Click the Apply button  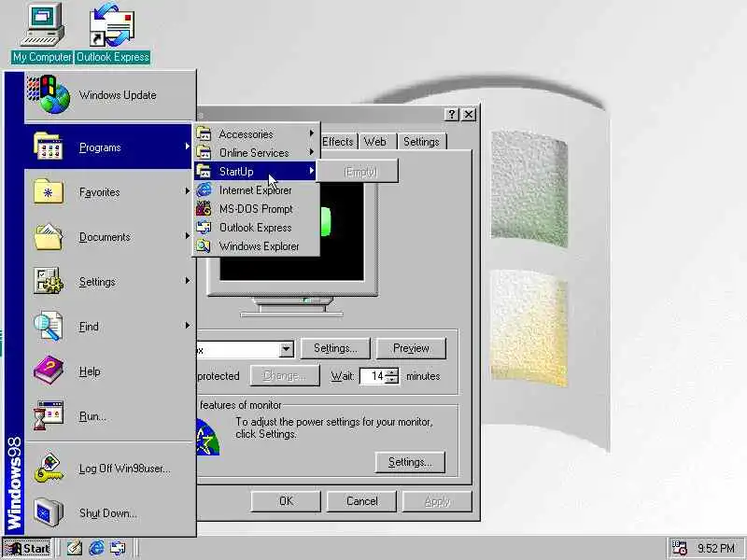point(437,501)
